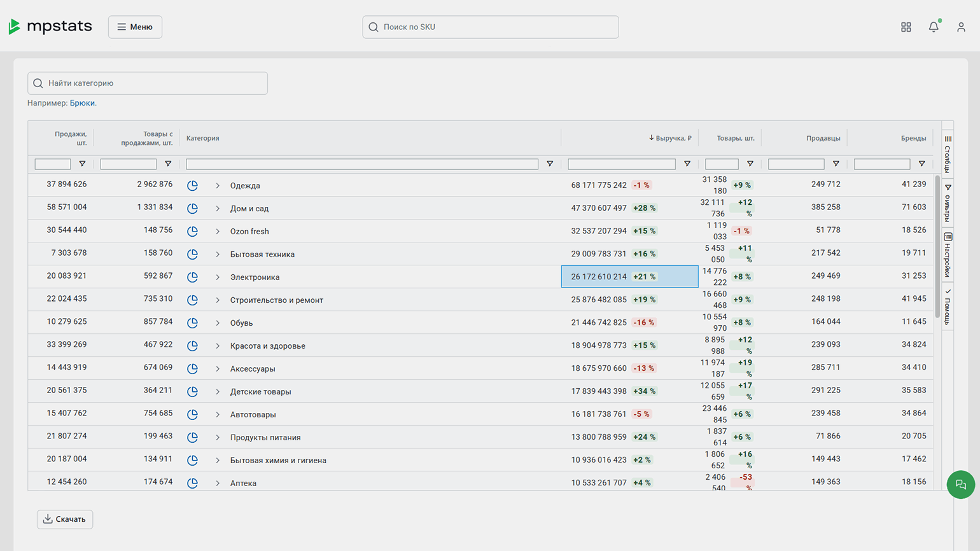Click the filter funnel for Выручка column

(x=687, y=164)
